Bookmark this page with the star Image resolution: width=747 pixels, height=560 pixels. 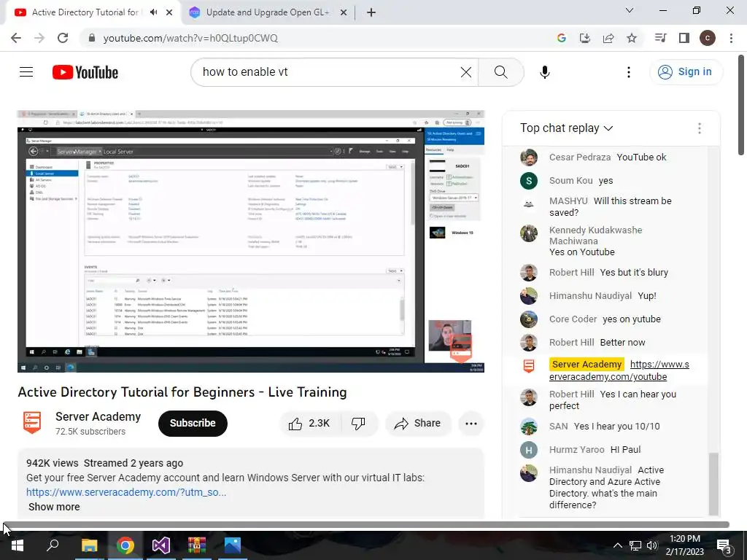[632, 38]
